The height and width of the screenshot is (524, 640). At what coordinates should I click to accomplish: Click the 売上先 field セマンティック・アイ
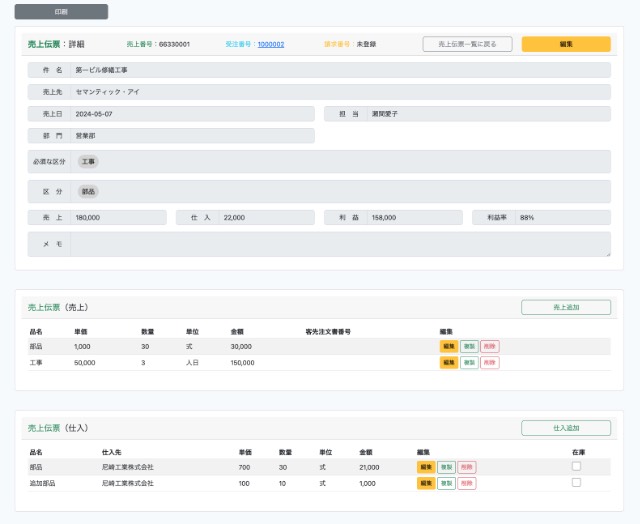click(340, 92)
